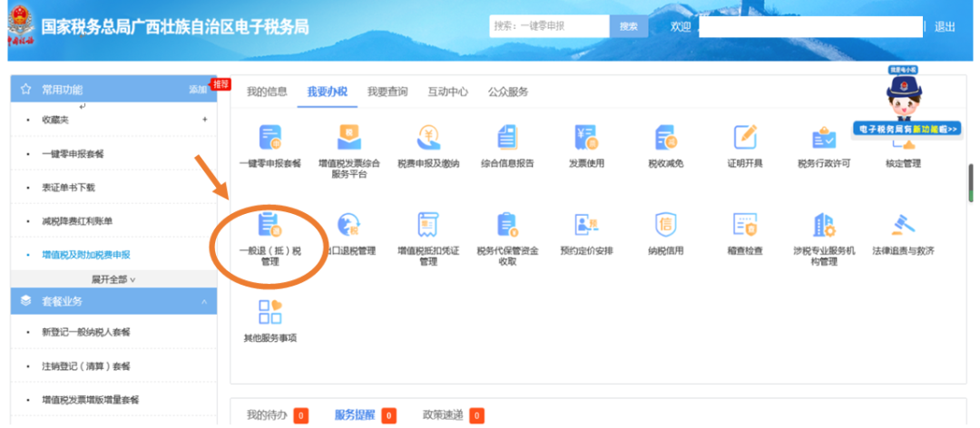Open the 一键零申报套餐 icon in the grid

click(270, 138)
